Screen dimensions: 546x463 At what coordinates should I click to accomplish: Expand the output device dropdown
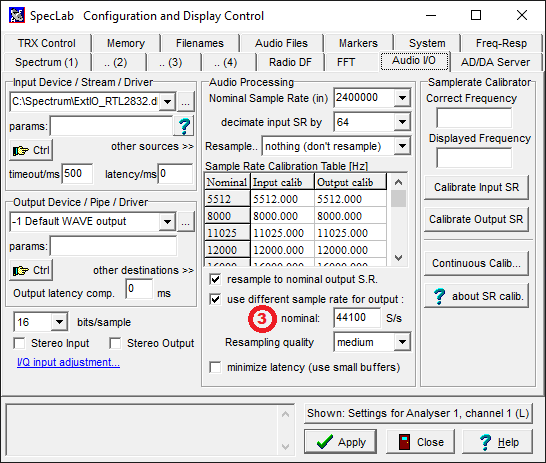click(x=167, y=221)
